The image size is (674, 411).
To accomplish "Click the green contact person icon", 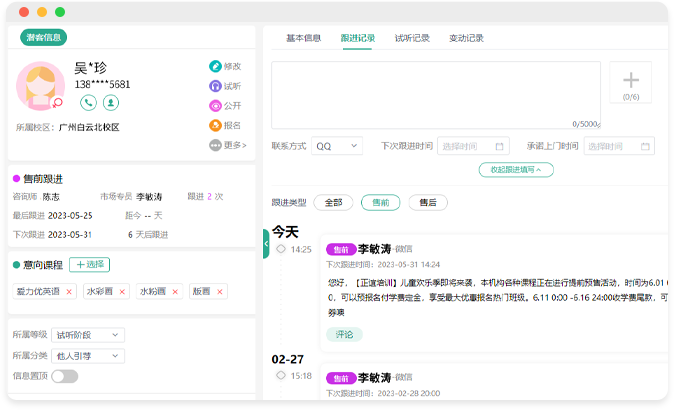I will pyautogui.click(x=111, y=103).
